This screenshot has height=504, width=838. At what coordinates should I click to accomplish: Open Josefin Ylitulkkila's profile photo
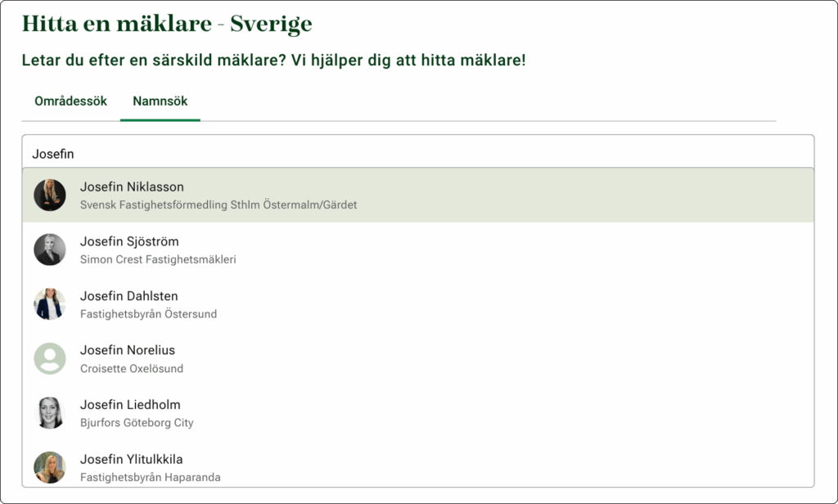pos(50,468)
